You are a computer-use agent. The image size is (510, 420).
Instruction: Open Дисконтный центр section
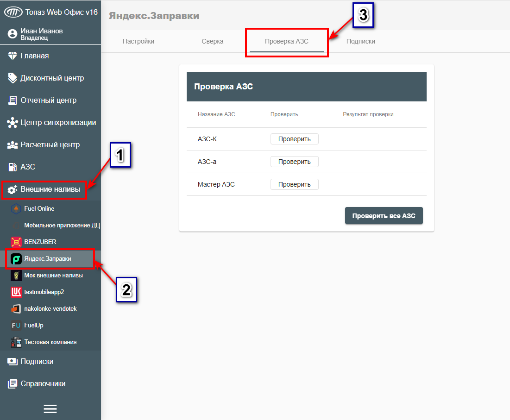50,78
